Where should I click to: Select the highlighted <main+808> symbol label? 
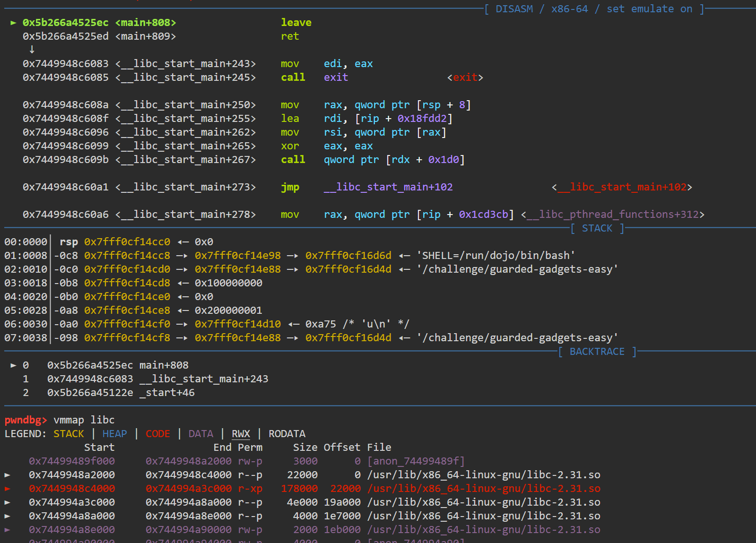[146, 23]
